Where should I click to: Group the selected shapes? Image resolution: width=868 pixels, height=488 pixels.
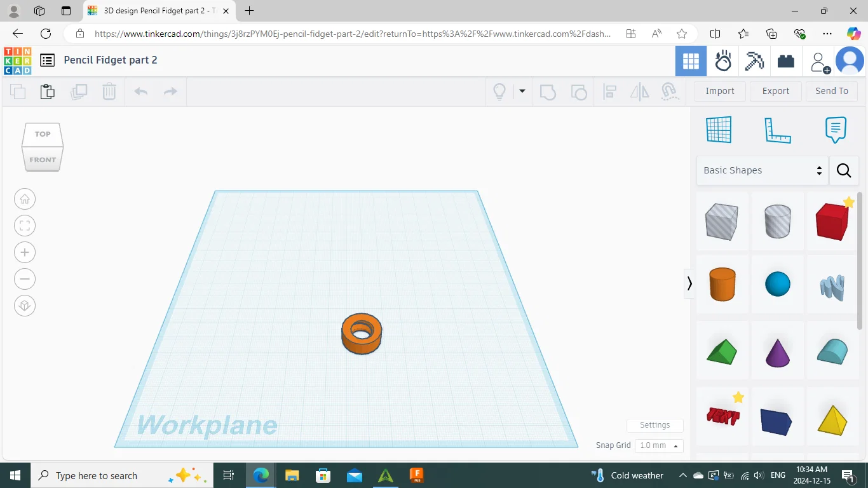pyautogui.click(x=548, y=91)
